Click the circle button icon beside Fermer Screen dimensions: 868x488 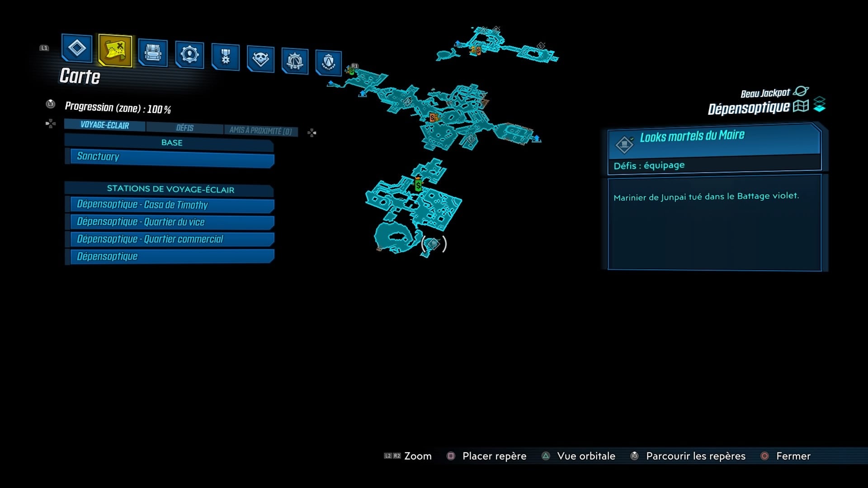tap(764, 456)
